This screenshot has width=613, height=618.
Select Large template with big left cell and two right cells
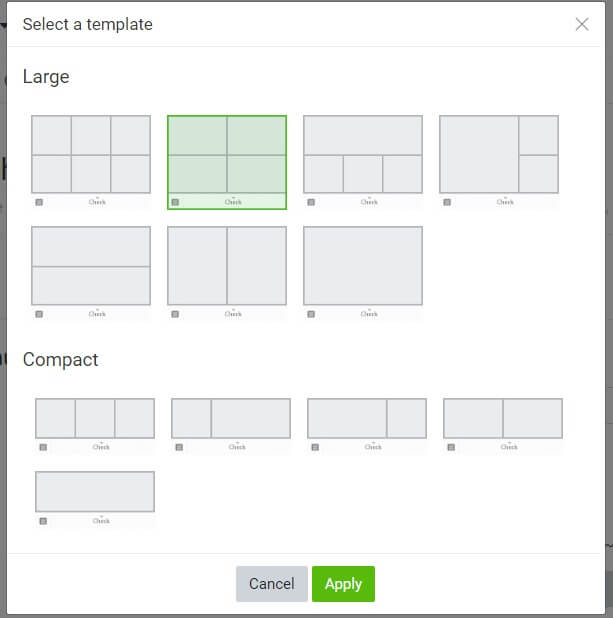coord(499,162)
